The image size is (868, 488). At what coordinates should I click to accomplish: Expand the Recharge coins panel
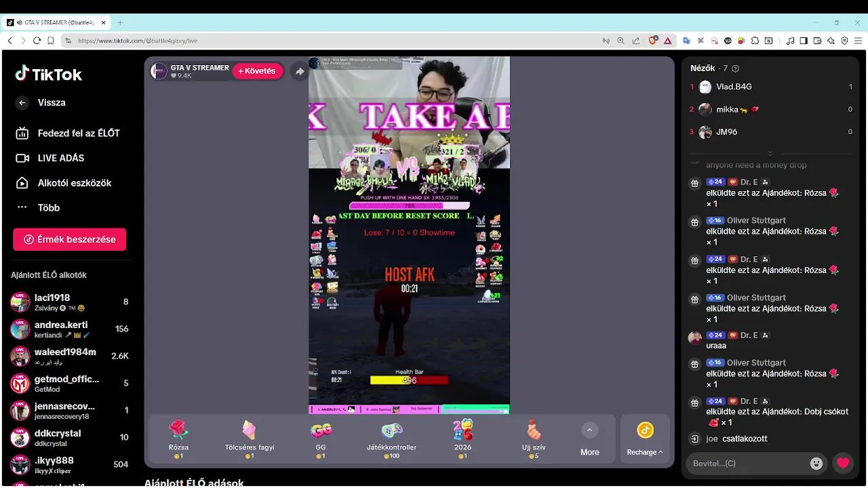pyautogui.click(x=645, y=439)
